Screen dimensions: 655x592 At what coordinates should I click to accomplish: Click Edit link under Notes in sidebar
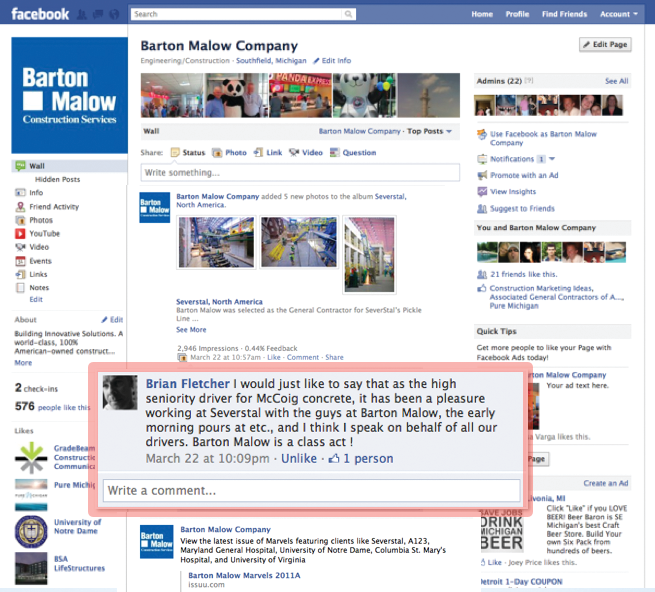click(36, 299)
